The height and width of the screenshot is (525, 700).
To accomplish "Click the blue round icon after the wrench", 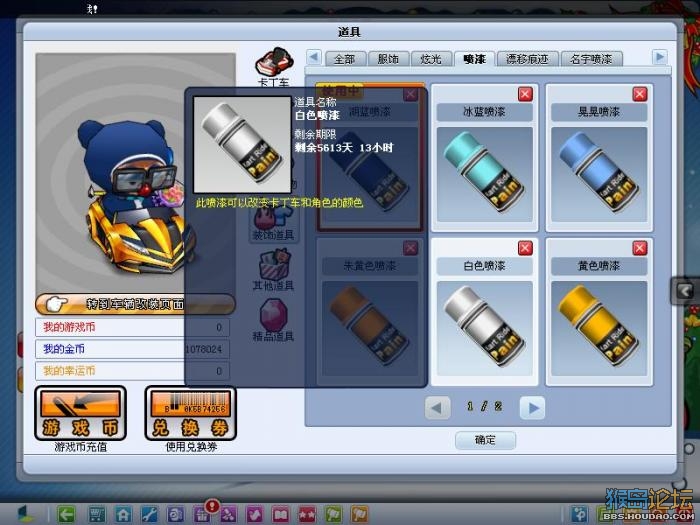I will [x=175, y=514].
